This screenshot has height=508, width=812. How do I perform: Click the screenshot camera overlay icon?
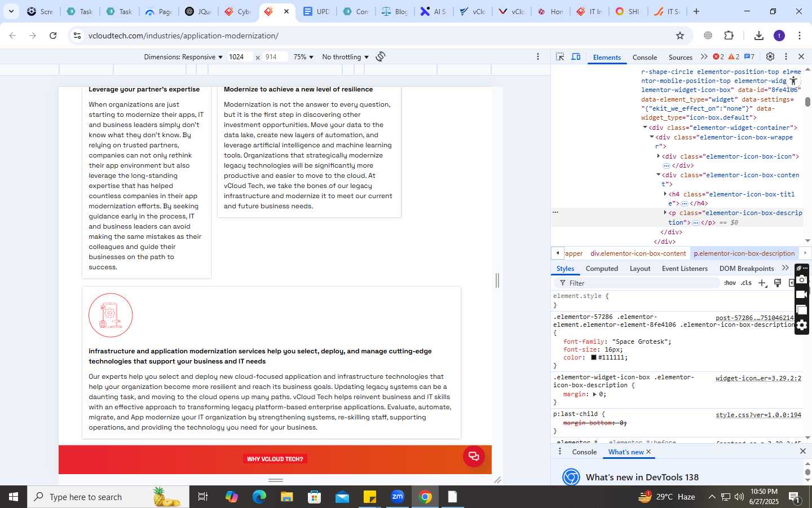tap(802, 279)
